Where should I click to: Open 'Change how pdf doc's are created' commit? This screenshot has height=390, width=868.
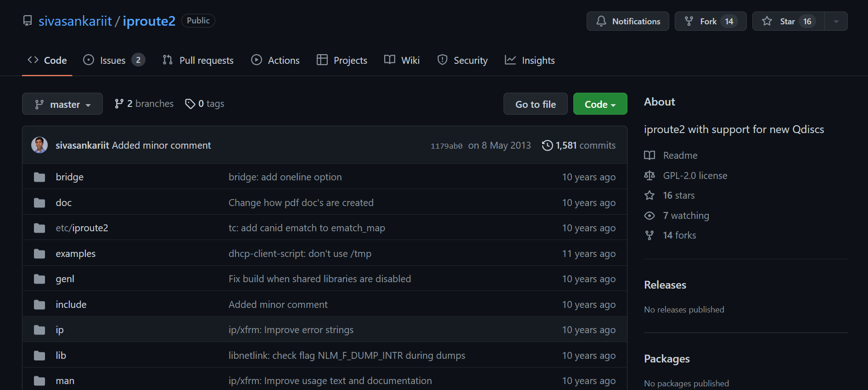tap(301, 203)
